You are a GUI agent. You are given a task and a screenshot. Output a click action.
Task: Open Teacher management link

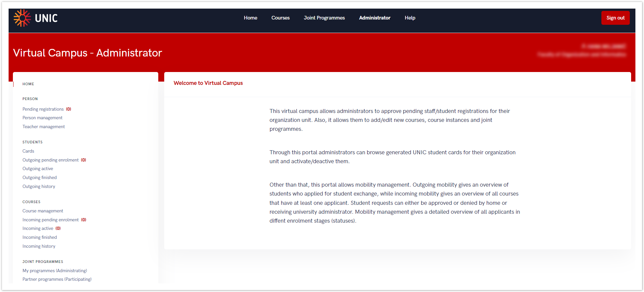point(44,127)
